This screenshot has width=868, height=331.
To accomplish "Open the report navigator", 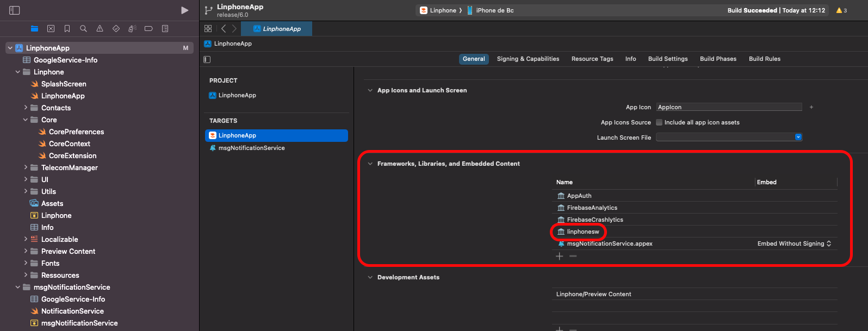I will (x=165, y=29).
